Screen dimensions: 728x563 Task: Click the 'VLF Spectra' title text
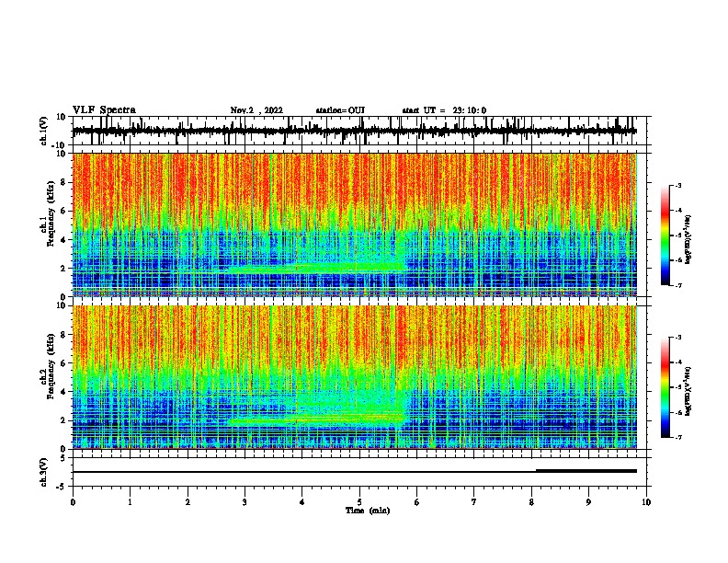click(104, 110)
